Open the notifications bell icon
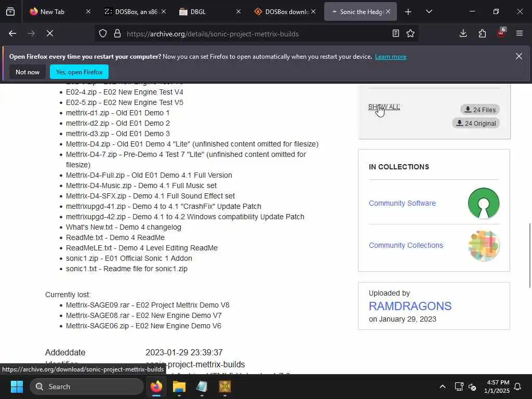This screenshot has height=399, width=532. [518, 387]
